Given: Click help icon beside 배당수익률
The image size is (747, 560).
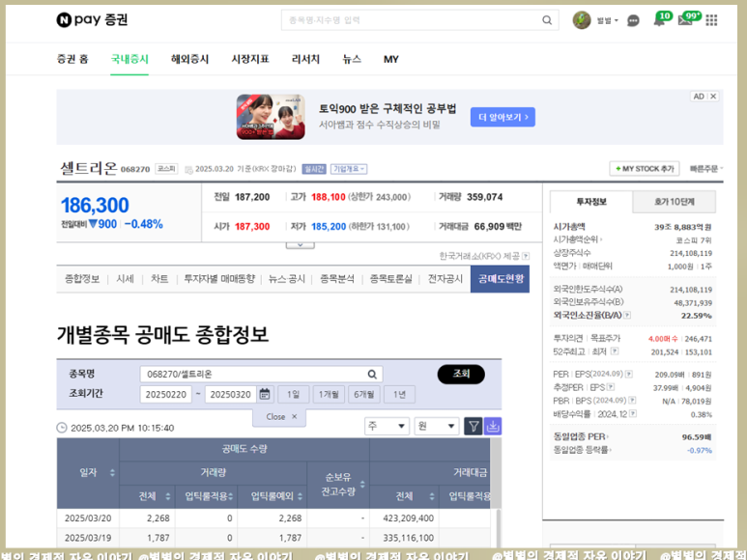Looking at the screenshot, I should (633, 413).
